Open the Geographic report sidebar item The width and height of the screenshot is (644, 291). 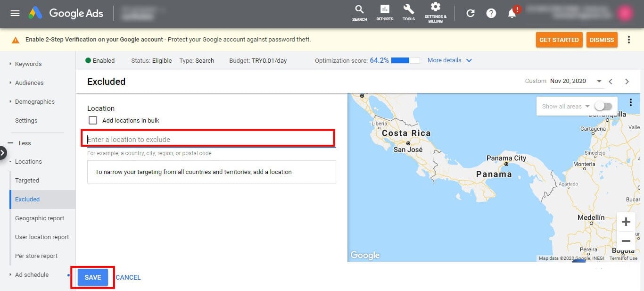click(40, 218)
